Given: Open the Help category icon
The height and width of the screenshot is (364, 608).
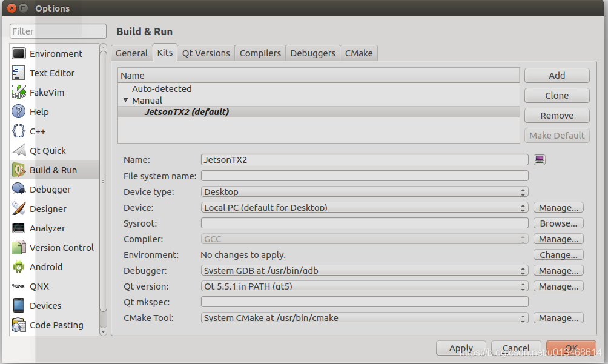Looking at the screenshot, I should pos(19,111).
